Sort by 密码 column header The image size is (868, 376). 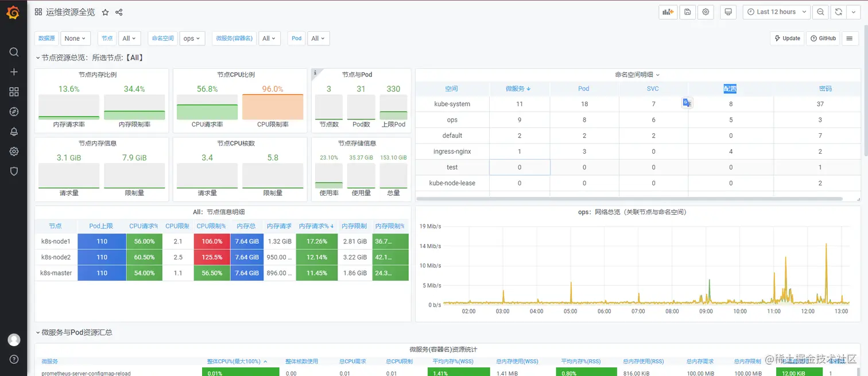click(x=826, y=89)
